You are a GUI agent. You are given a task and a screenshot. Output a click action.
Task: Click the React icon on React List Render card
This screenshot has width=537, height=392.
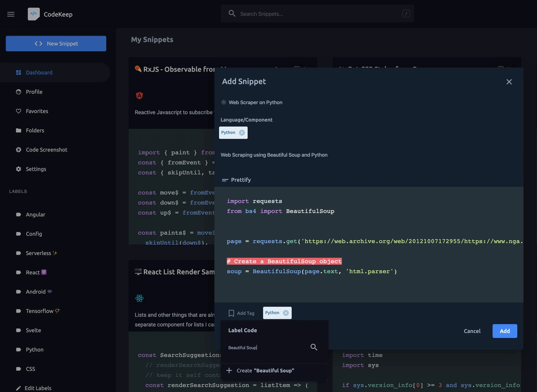pyautogui.click(x=139, y=298)
